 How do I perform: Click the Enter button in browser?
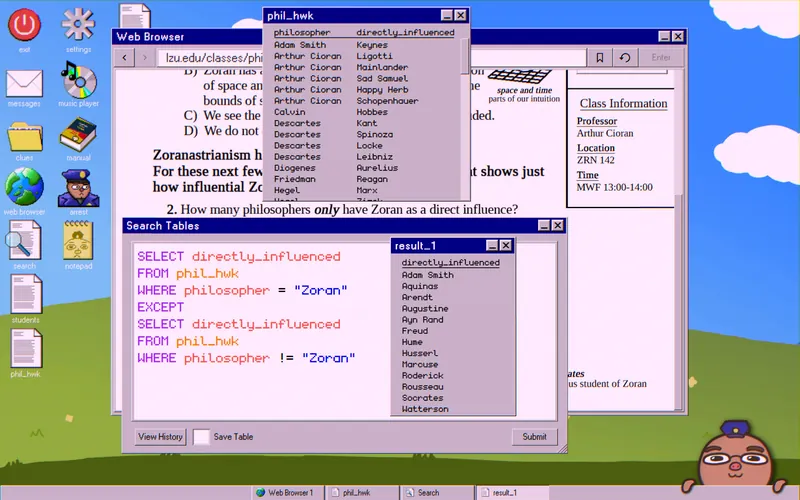coord(661,58)
